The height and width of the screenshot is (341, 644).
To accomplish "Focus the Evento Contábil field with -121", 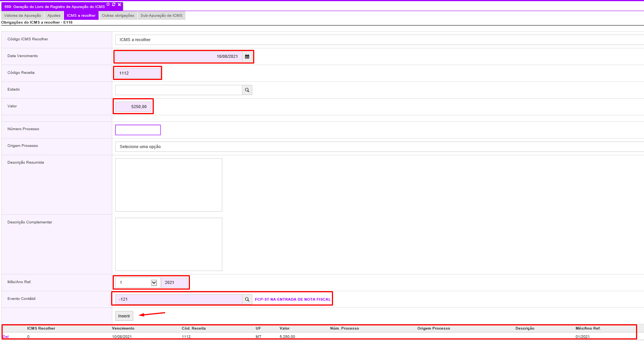I will [179, 299].
